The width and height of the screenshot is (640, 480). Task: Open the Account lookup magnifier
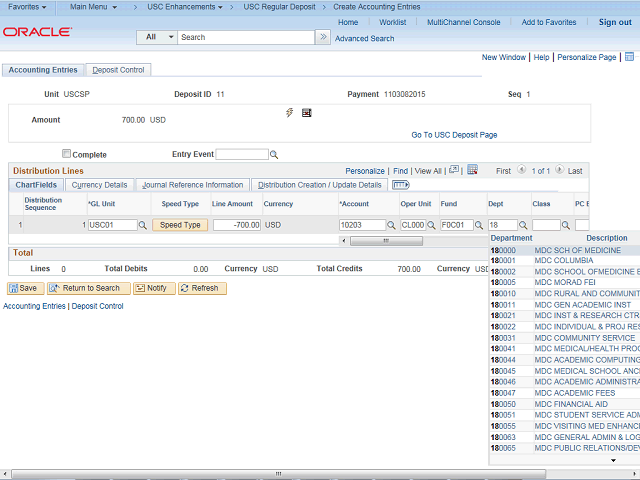tap(392, 225)
